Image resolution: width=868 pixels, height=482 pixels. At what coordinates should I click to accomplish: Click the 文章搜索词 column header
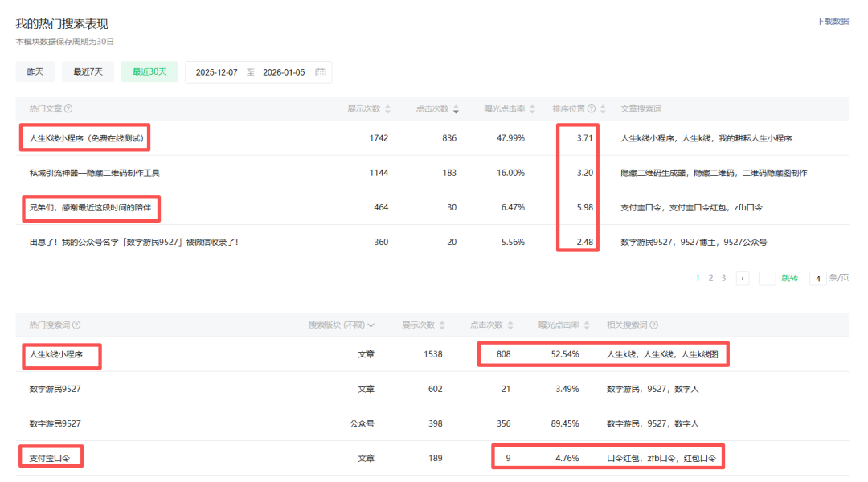(x=641, y=109)
